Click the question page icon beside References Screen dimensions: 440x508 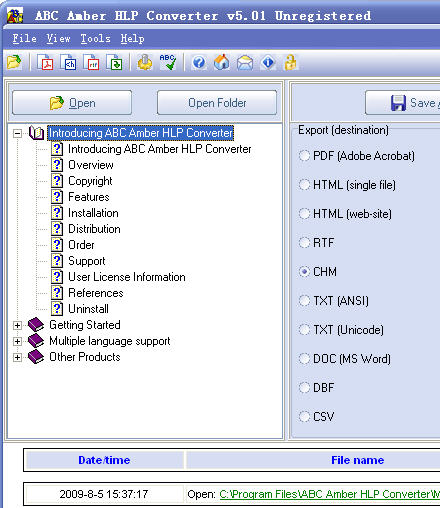[57, 293]
